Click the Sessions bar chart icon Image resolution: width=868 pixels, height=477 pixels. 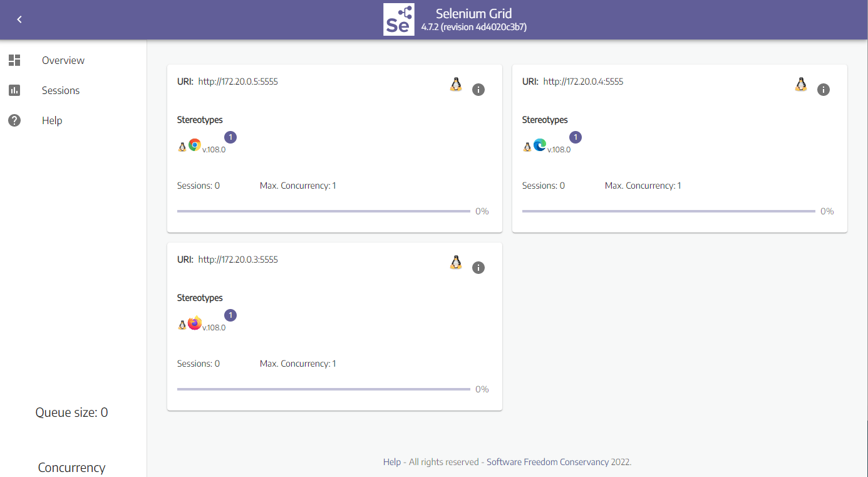pos(14,90)
